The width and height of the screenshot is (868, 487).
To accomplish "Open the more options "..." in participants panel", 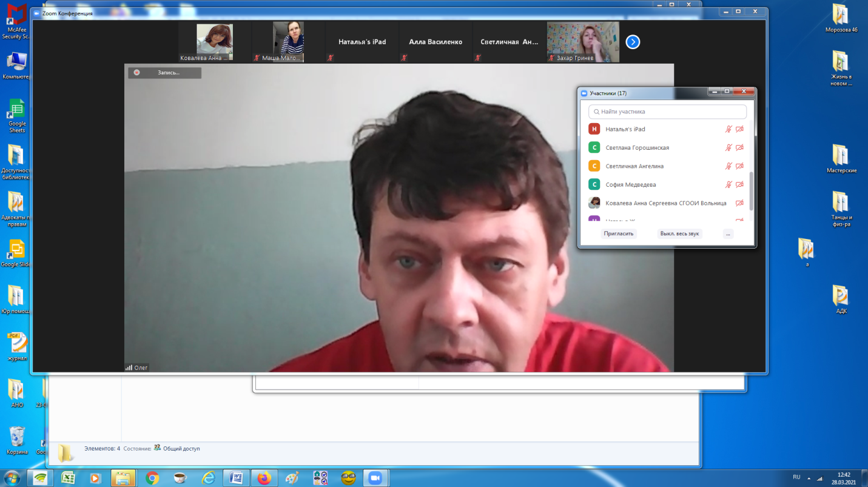I will pos(728,233).
